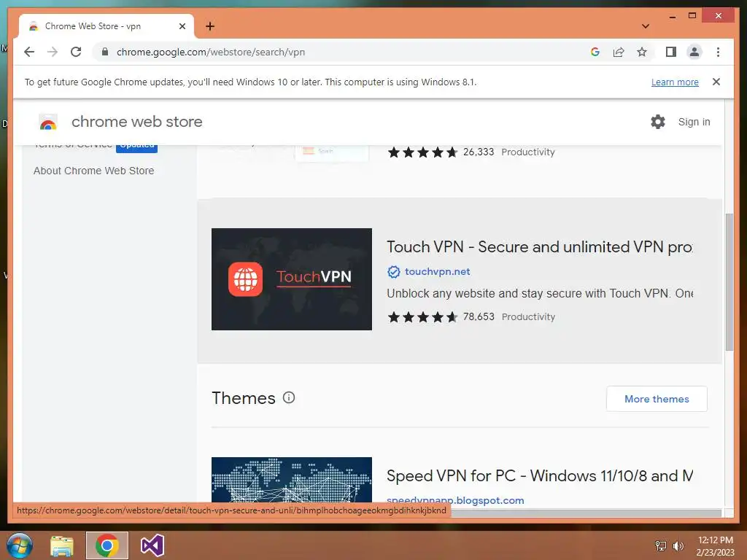Open the taskbar clock showing 12:12 PM
The height and width of the screenshot is (560, 747).
[x=715, y=545]
